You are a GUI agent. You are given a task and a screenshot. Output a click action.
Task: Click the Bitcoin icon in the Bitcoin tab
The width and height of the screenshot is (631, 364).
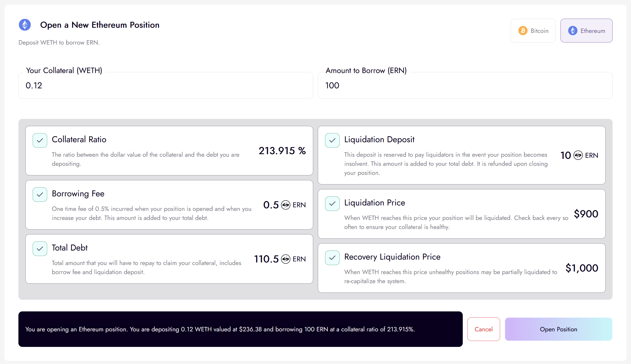(x=523, y=31)
